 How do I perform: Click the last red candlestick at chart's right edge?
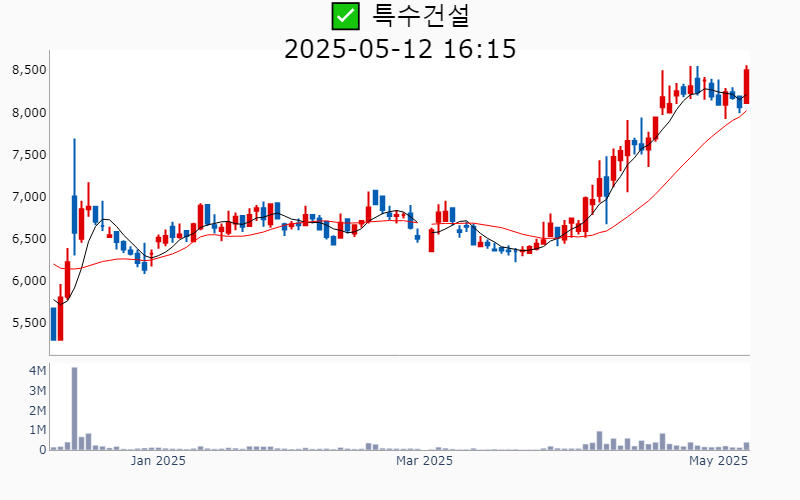click(746, 86)
